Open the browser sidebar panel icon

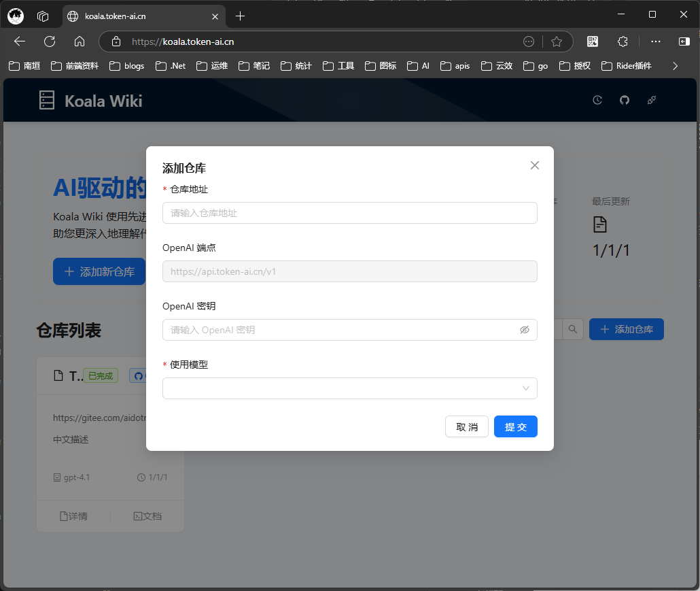(684, 41)
